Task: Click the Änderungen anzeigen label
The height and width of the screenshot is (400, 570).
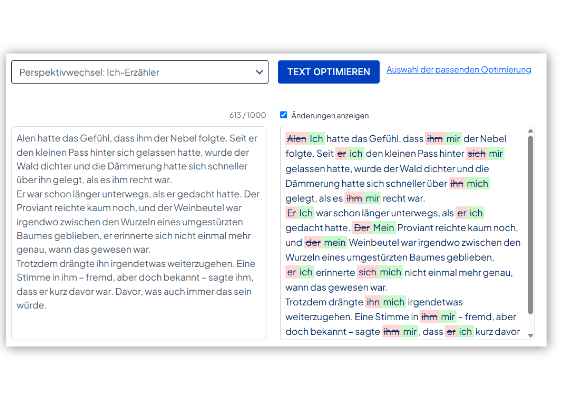Action: tap(330, 116)
